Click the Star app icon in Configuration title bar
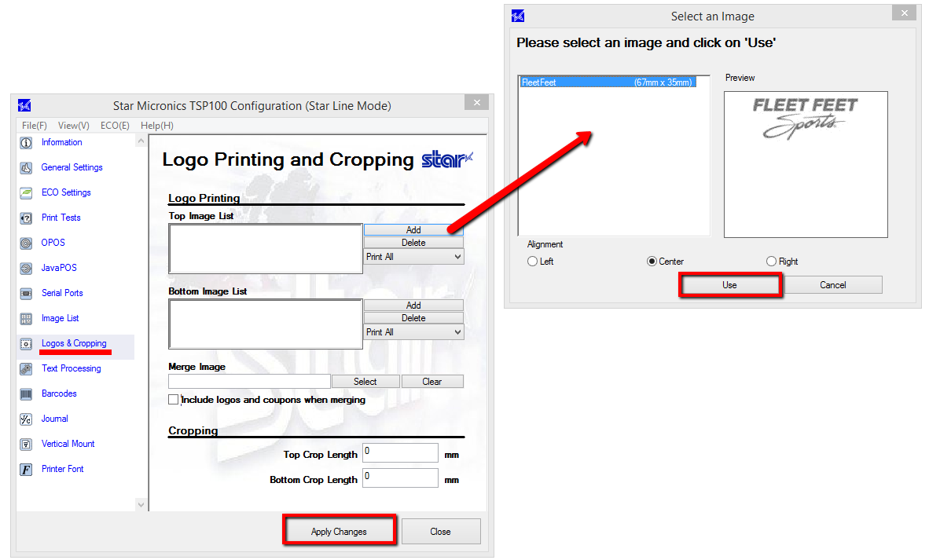The height and width of the screenshot is (560, 929). pos(24,105)
